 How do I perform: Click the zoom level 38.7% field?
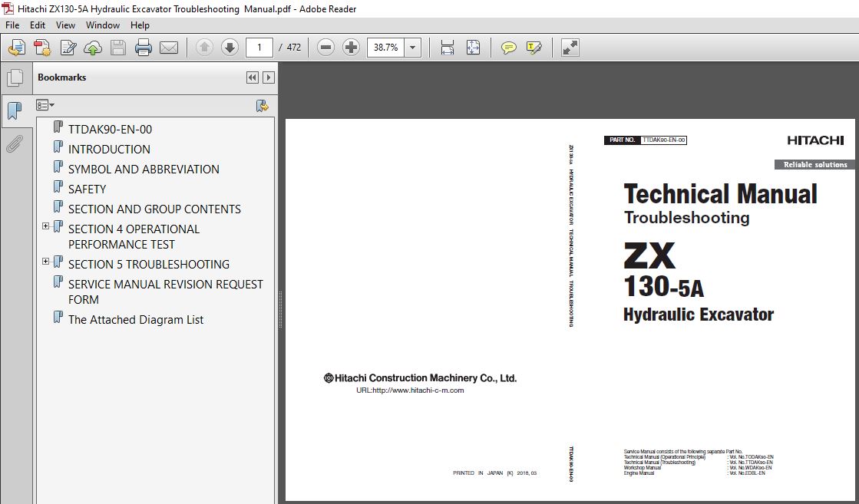385,48
